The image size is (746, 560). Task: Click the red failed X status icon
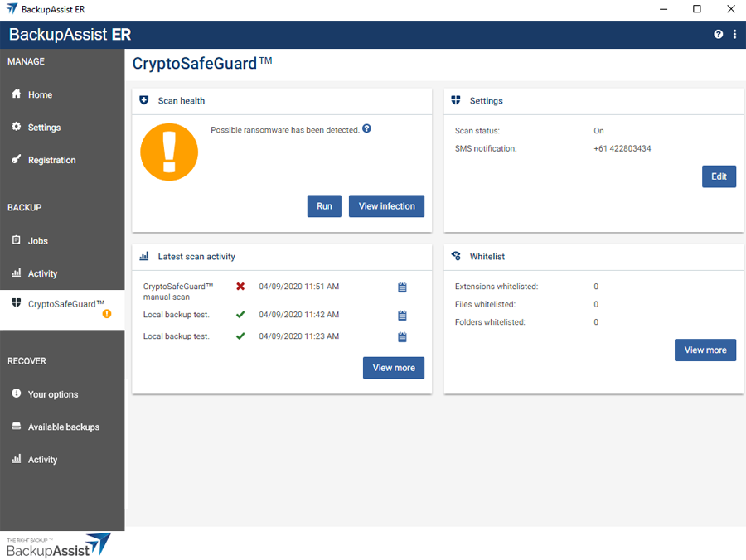[x=240, y=286]
